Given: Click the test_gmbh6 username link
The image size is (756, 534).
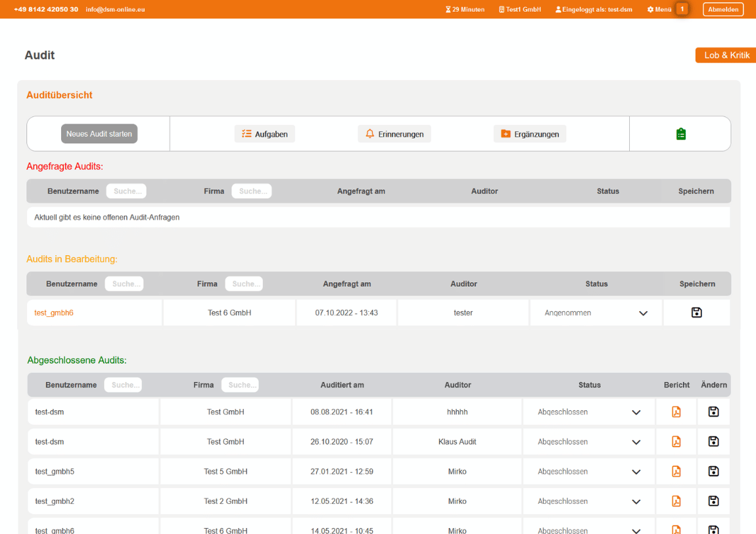Looking at the screenshot, I should tap(54, 313).
